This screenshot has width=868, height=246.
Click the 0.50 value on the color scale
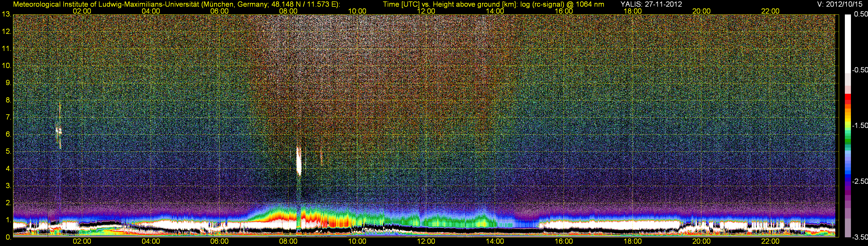coord(860,14)
